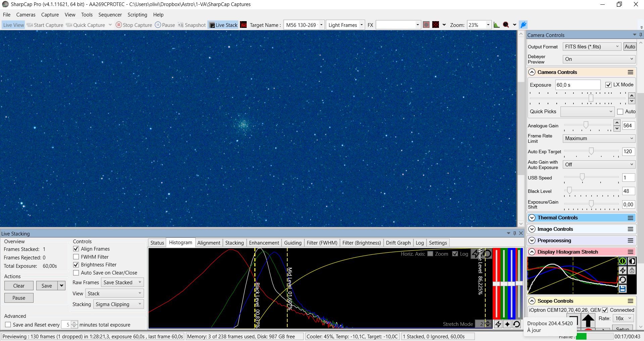The height and width of the screenshot is (341, 644).
Task: Expand the Thermal Controls section
Action: [532, 218]
